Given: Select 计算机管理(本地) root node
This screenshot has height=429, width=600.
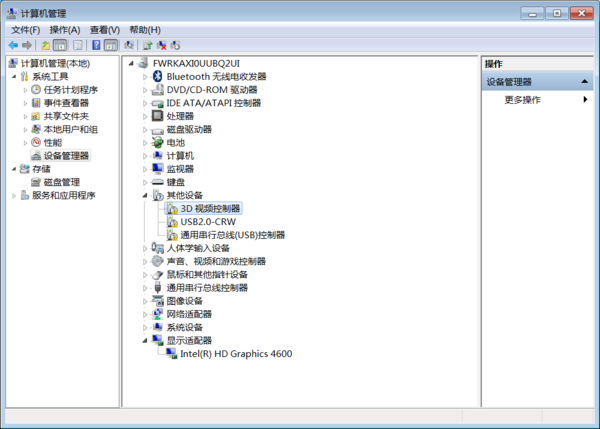Looking at the screenshot, I should click(x=55, y=63).
